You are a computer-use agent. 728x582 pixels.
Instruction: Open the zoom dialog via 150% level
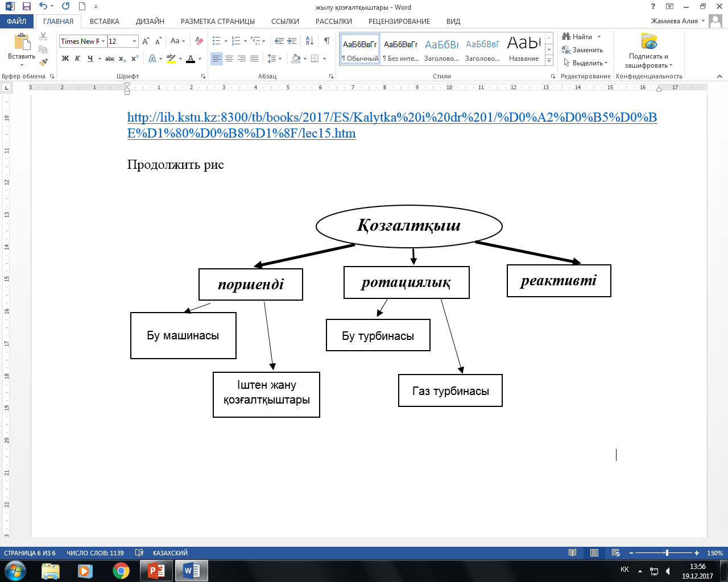tap(715, 553)
